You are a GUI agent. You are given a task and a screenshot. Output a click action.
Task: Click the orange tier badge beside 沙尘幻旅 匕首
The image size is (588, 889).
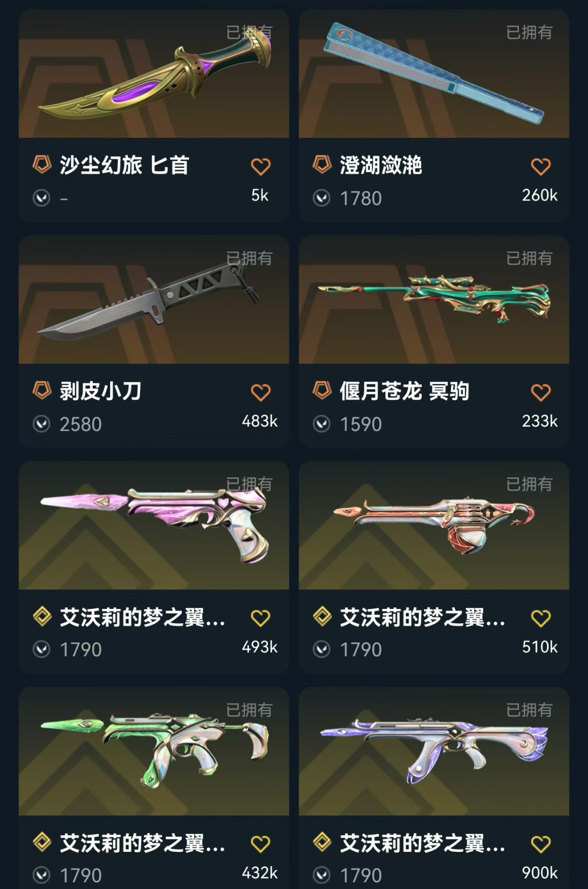(42, 165)
